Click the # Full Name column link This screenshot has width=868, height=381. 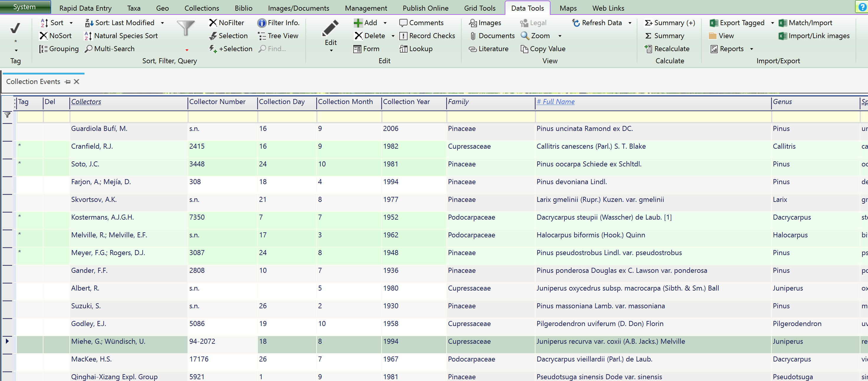pyautogui.click(x=555, y=102)
